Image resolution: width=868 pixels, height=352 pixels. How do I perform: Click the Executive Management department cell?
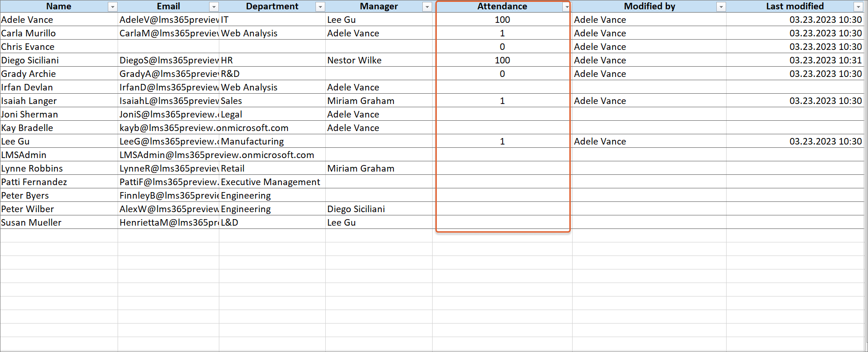point(271,182)
